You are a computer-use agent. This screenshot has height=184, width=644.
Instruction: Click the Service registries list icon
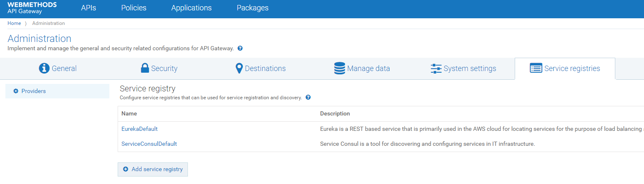click(536, 69)
